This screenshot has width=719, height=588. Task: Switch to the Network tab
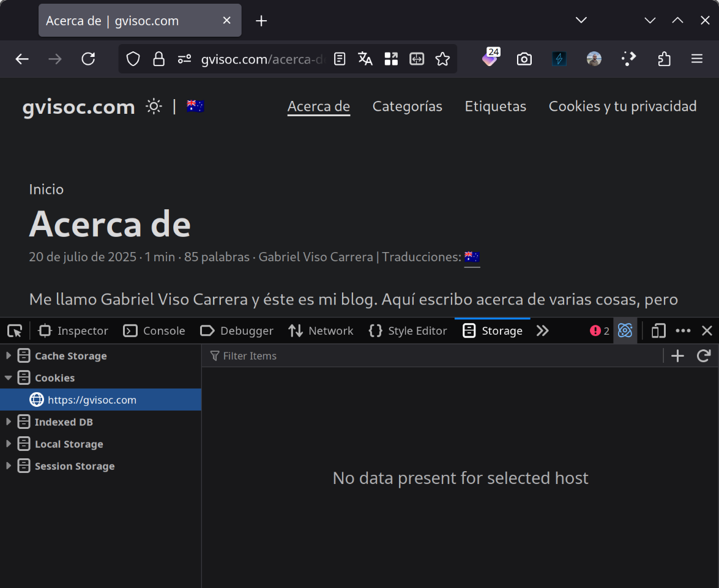tap(321, 330)
